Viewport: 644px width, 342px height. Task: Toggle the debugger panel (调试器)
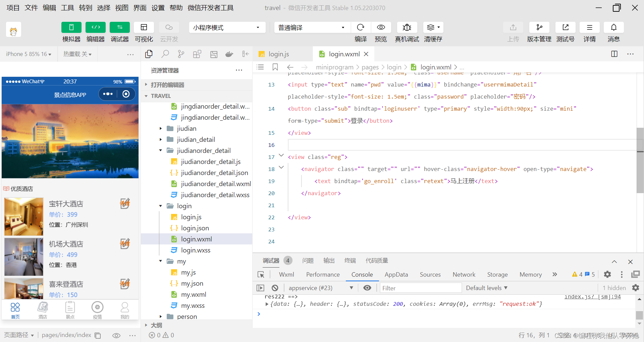pyautogui.click(x=120, y=27)
